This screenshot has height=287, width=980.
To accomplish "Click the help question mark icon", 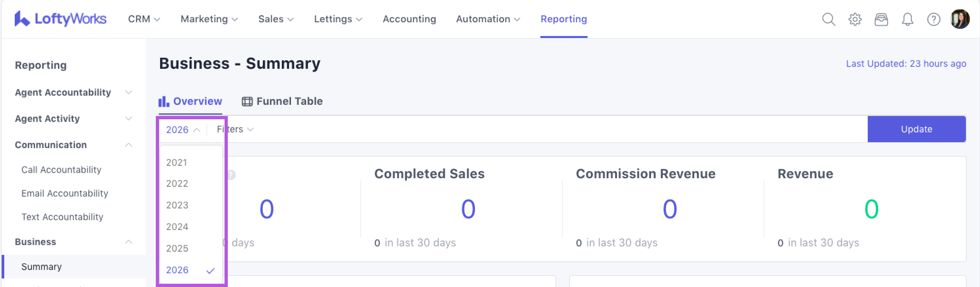I will 933,19.
